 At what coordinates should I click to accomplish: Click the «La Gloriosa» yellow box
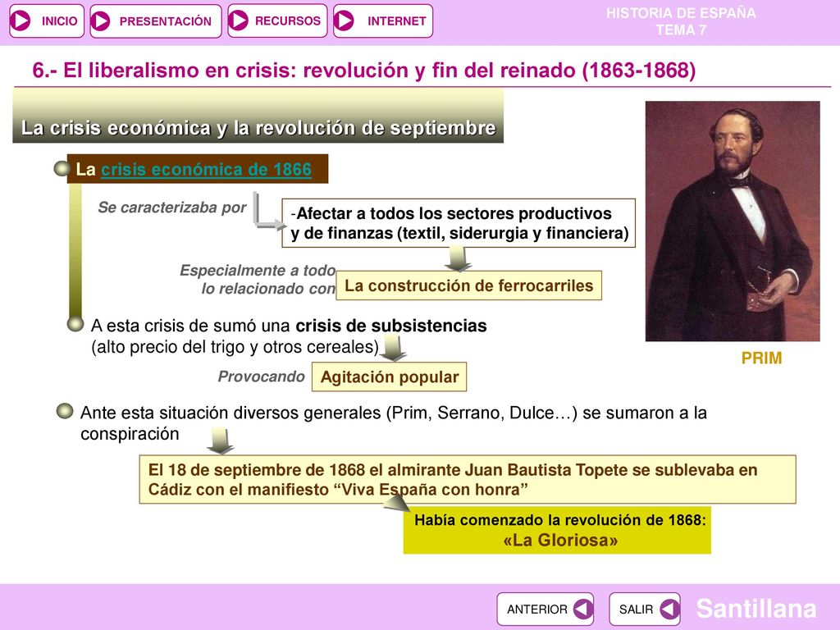[557, 530]
